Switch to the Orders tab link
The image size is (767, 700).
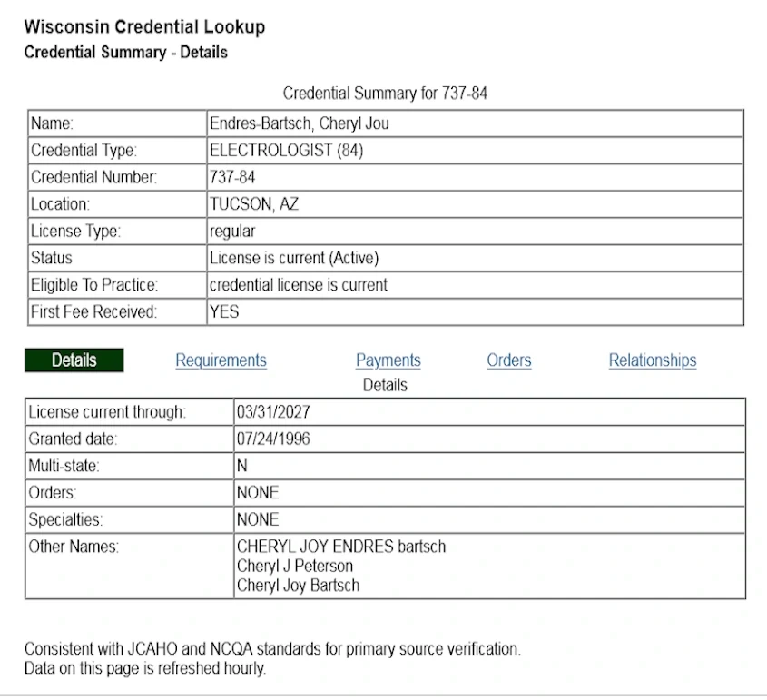point(508,360)
